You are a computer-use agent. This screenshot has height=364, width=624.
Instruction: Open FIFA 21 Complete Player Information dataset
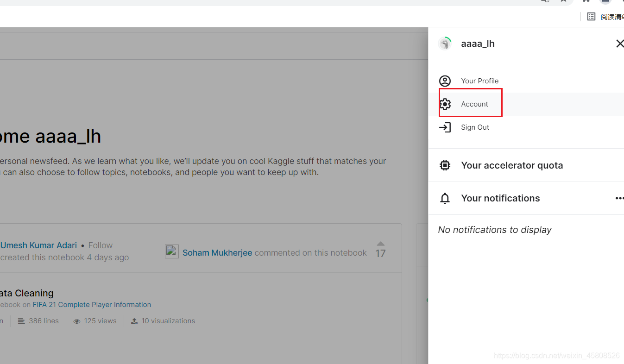click(x=92, y=305)
